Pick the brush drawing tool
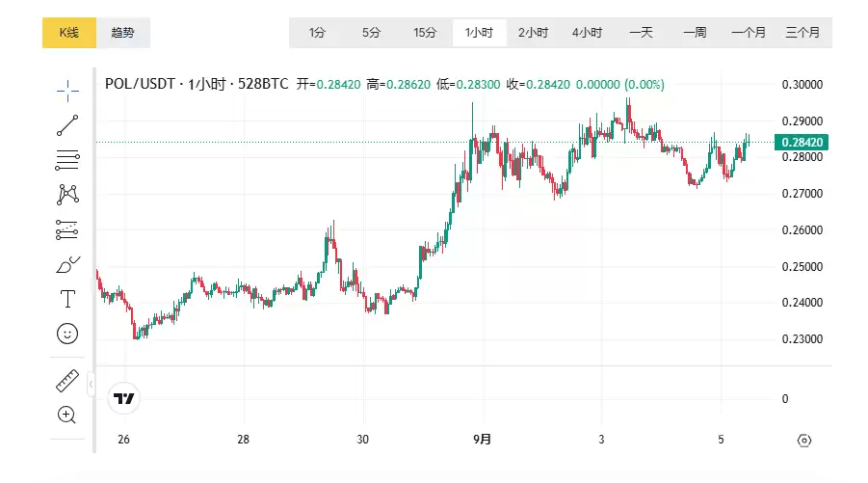 point(67,264)
